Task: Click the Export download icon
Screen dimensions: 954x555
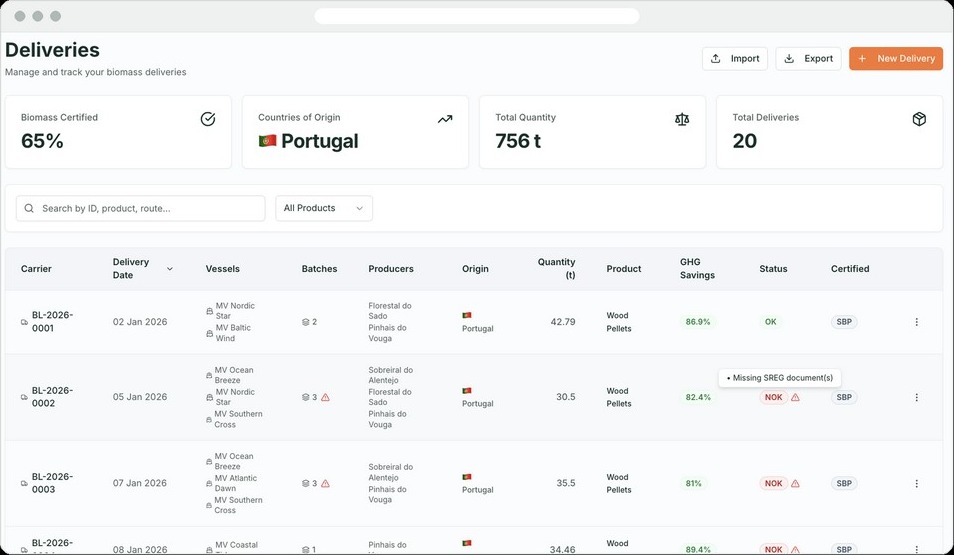Action: click(x=789, y=58)
